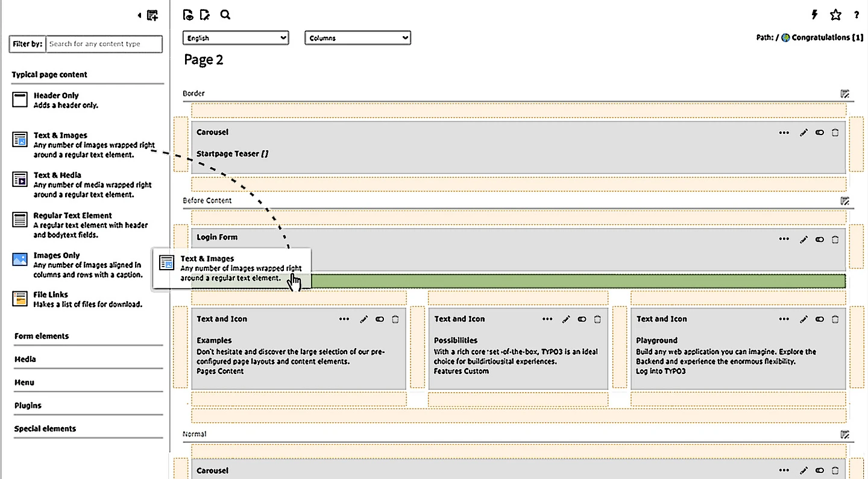868x479 pixels.
Task: Click the search magnifier icon in toolbar
Action: [225, 15]
